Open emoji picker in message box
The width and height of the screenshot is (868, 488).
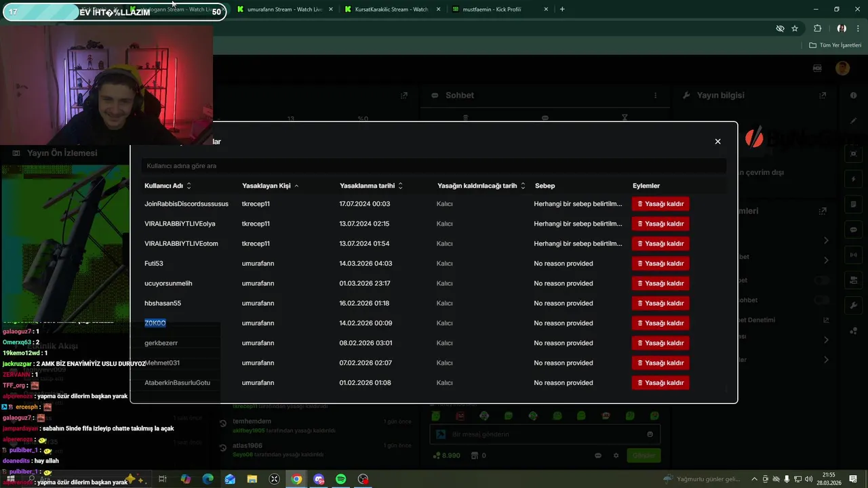(650, 434)
